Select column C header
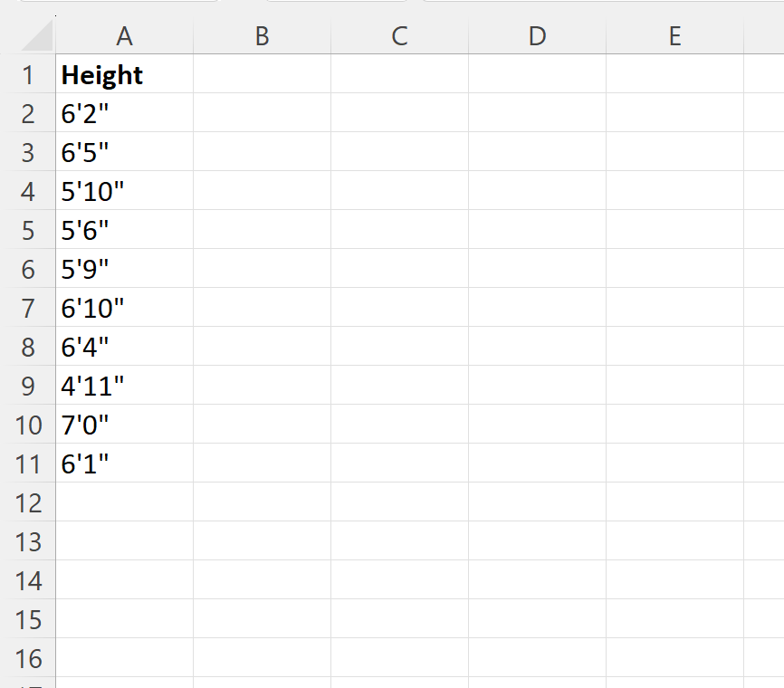Image resolution: width=784 pixels, height=688 pixels. tap(399, 36)
